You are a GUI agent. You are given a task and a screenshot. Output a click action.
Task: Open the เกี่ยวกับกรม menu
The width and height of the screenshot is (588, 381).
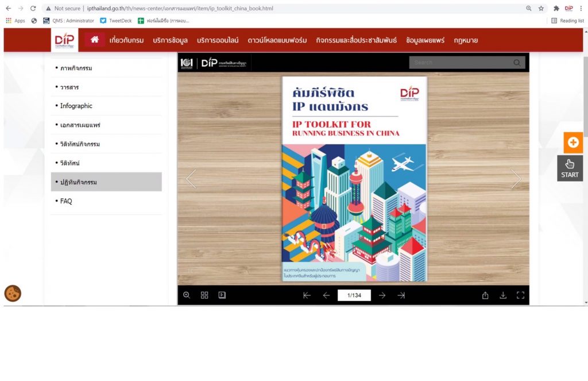click(x=126, y=40)
